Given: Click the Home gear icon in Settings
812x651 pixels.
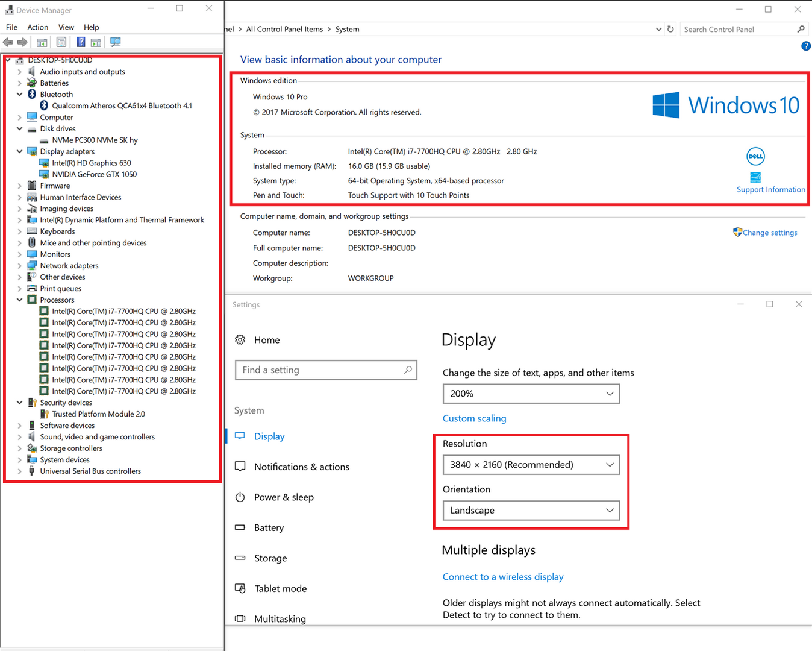Looking at the screenshot, I should pos(240,340).
